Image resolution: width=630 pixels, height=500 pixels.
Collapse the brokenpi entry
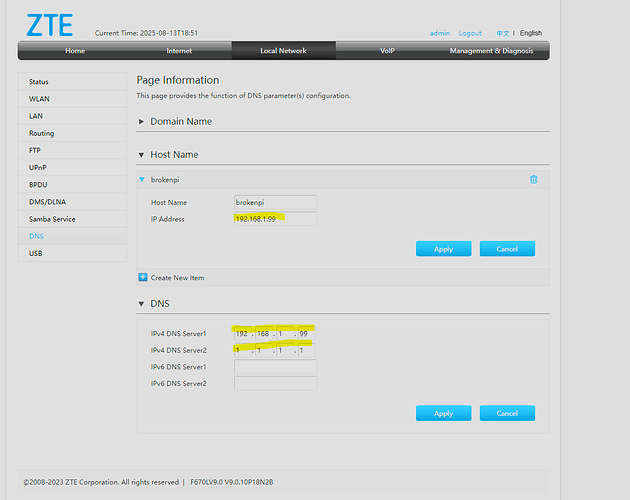142,179
